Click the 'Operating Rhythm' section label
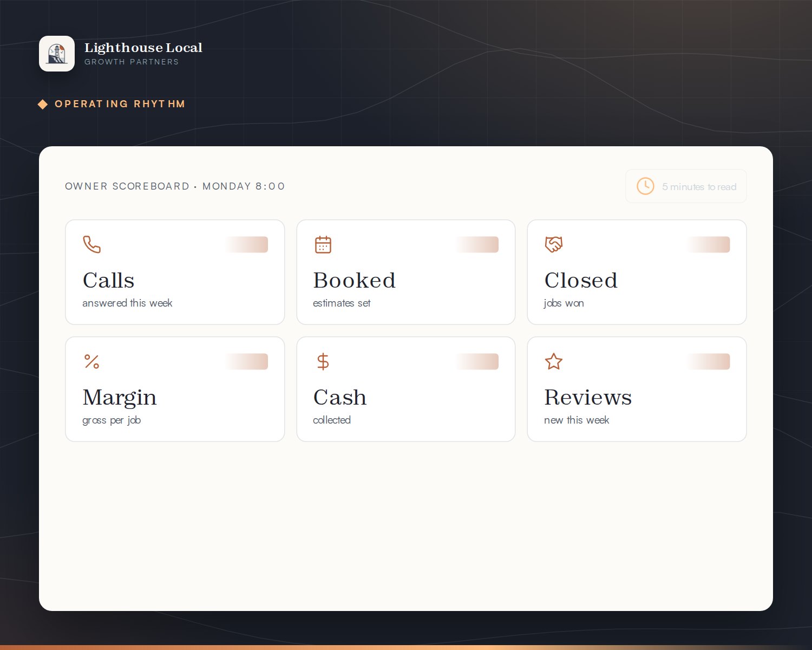 (x=120, y=104)
